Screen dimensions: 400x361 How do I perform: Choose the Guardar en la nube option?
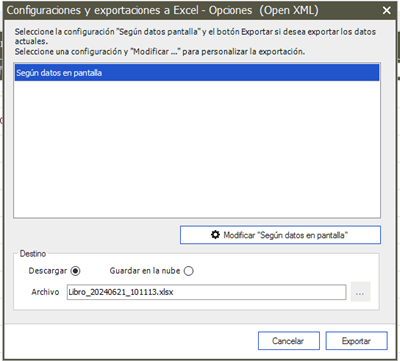[189, 271]
